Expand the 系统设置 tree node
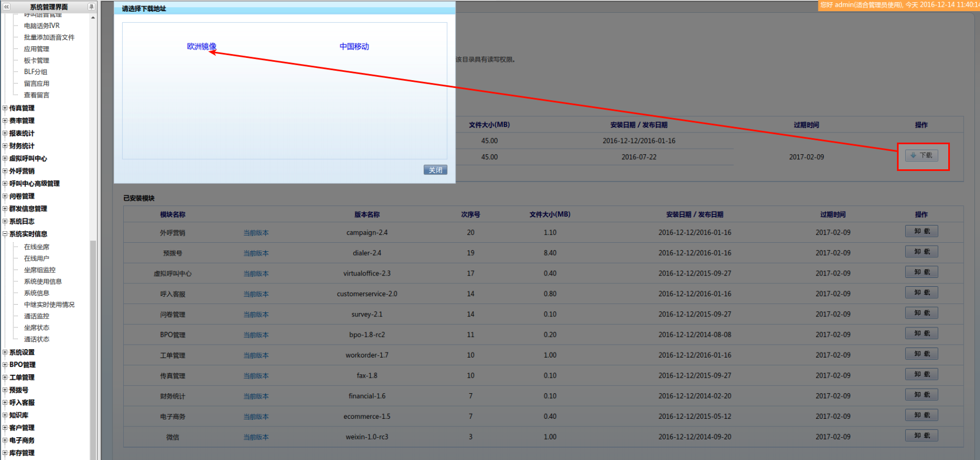 pos(5,352)
